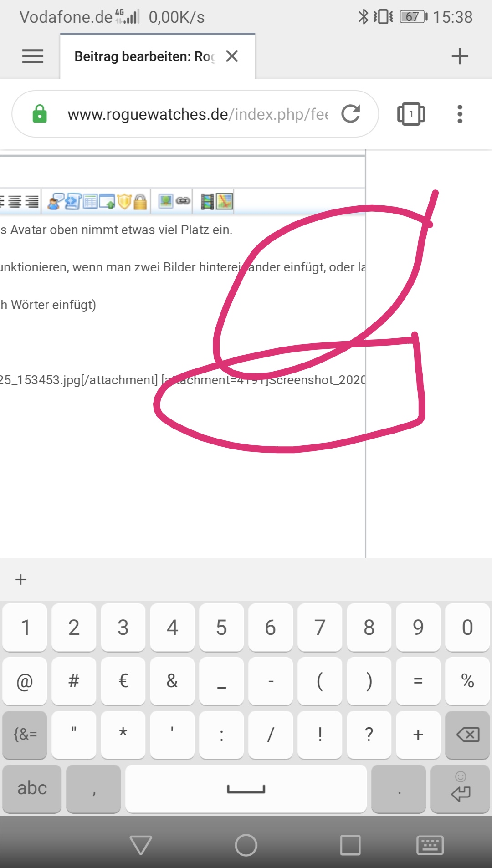Open the tab switcher showing 1 tab
The height and width of the screenshot is (868, 492).
click(x=411, y=114)
